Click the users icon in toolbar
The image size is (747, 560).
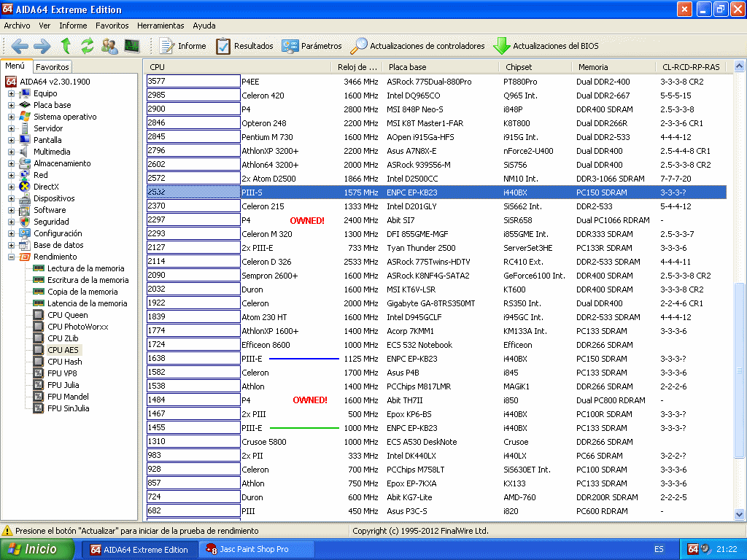(109, 46)
